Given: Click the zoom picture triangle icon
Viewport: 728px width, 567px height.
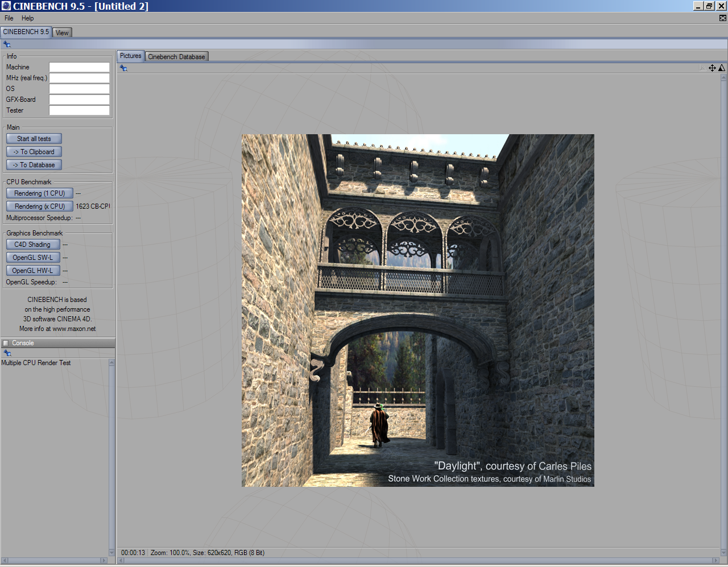Looking at the screenshot, I should pos(722,68).
